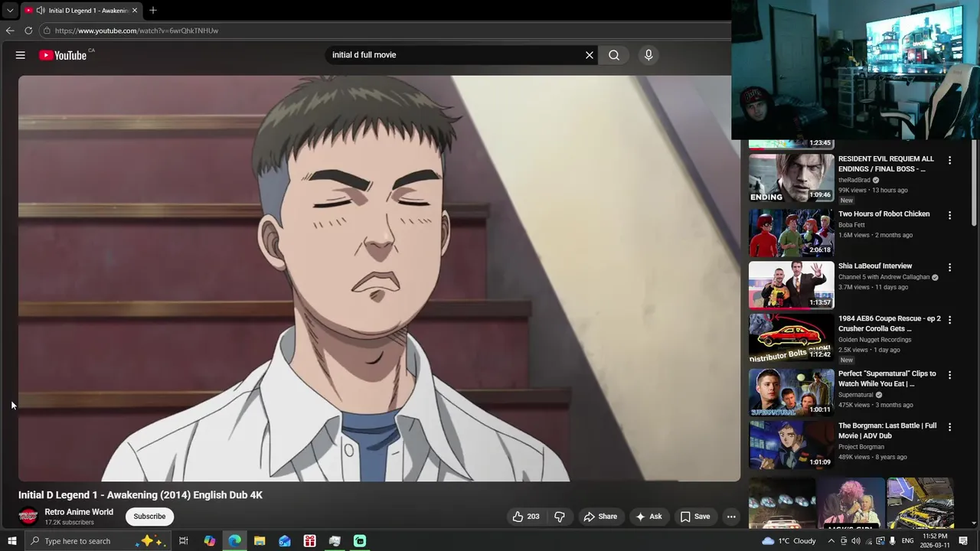The width and height of the screenshot is (980, 551).
Task: Open the Retro Anime World channel name
Action: click(x=79, y=512)
